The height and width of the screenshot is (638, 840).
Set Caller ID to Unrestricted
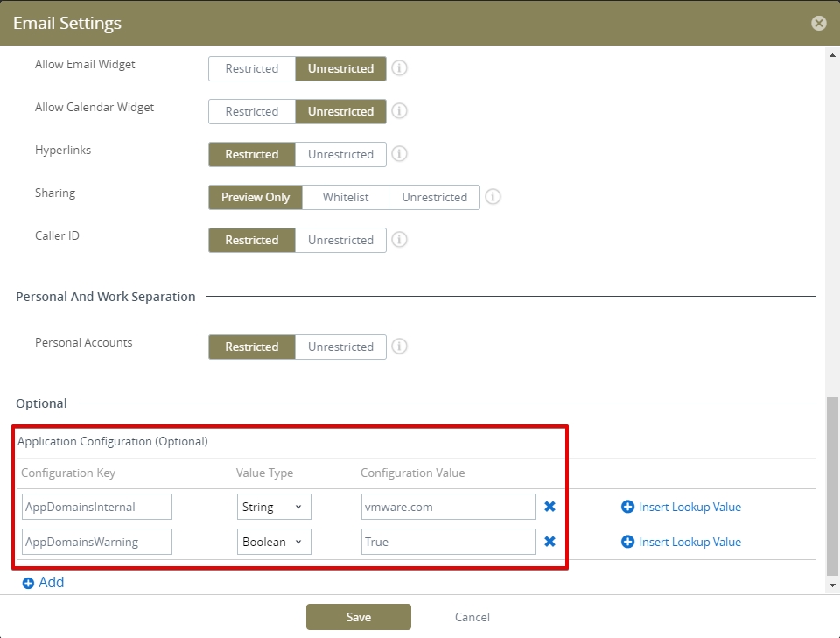tap(340, 240)
